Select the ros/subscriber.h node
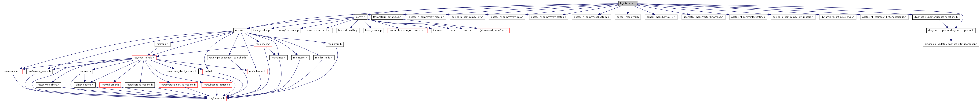 coord(11,71)
